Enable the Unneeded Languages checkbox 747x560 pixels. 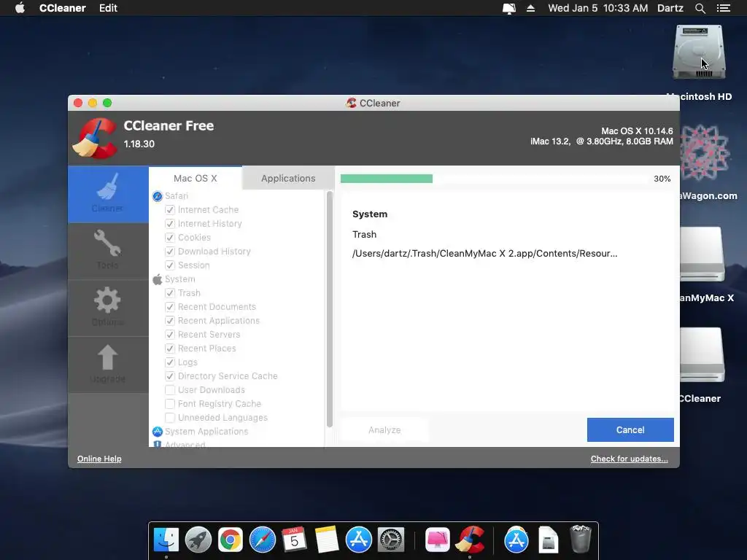click(169, 418)
